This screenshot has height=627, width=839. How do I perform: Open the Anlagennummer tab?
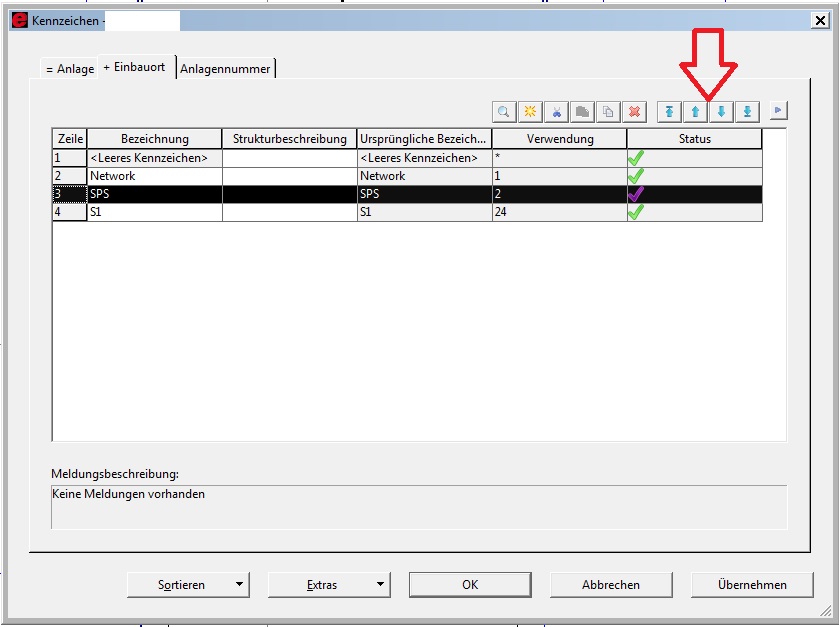[x=225, y=69]
